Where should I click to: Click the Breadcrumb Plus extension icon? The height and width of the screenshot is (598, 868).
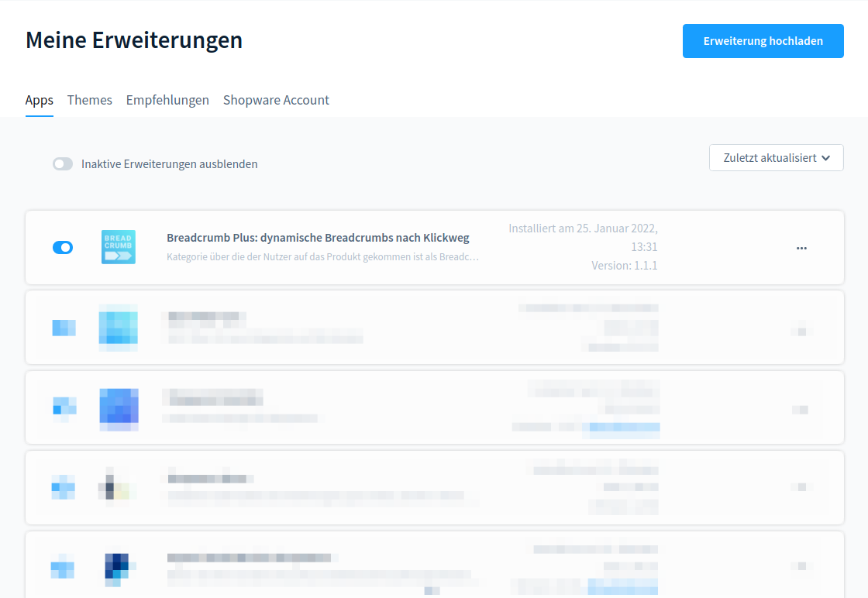point(118,247)
